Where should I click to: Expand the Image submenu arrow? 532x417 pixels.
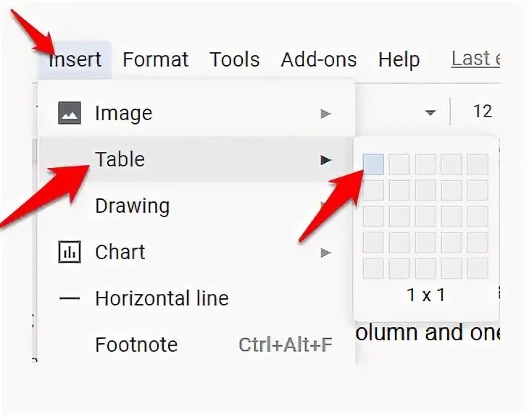tap(325, 114)
